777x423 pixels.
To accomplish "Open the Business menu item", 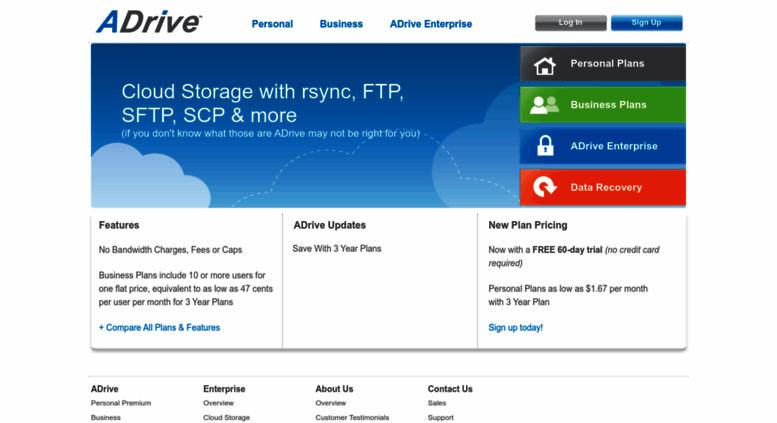I will [341, 24].
